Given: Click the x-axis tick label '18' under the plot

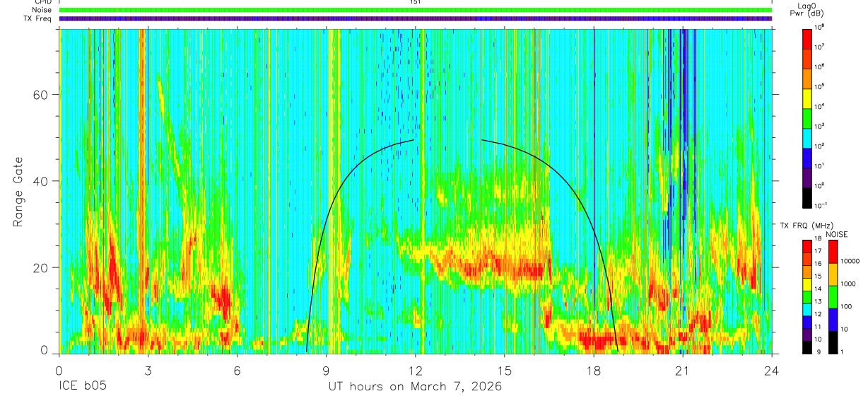Looking at the screenshot, I should pos(594,370).
